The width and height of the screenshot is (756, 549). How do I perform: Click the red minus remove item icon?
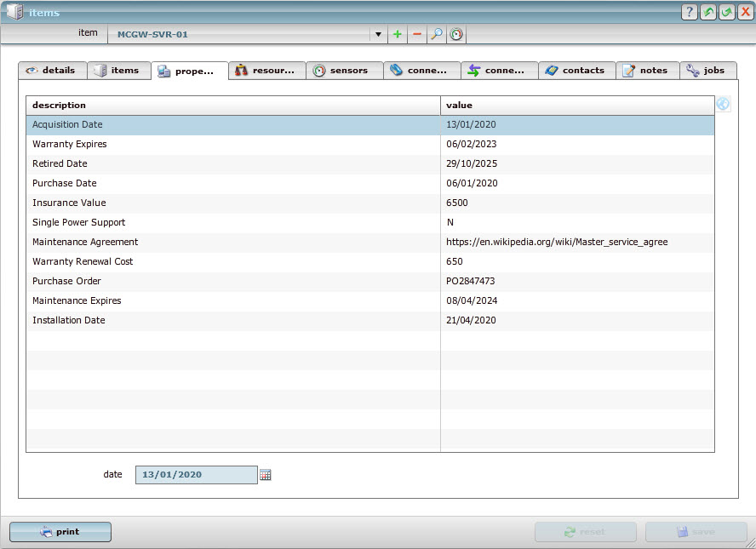point(417,34)
